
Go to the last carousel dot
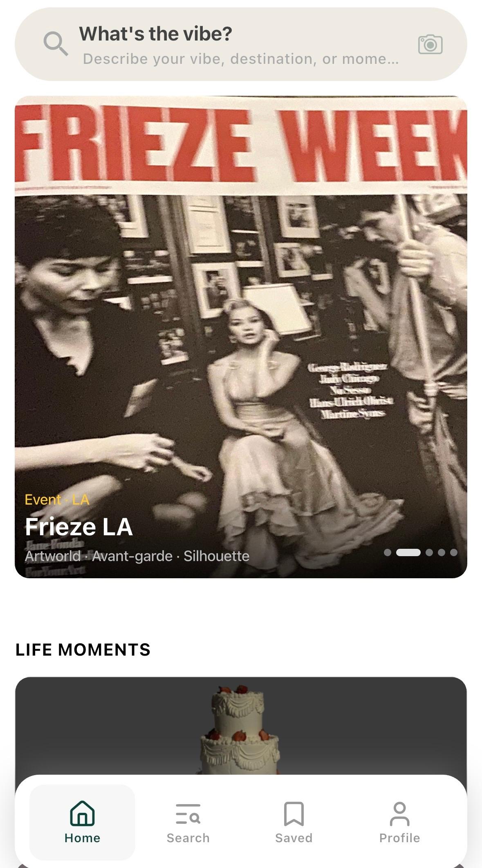click(453, 552)
